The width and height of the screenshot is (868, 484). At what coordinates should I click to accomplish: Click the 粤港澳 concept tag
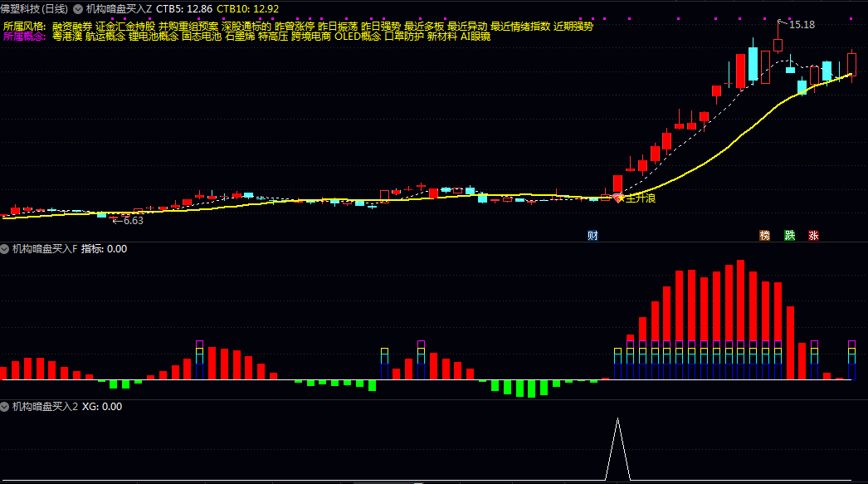coord(67,37)
